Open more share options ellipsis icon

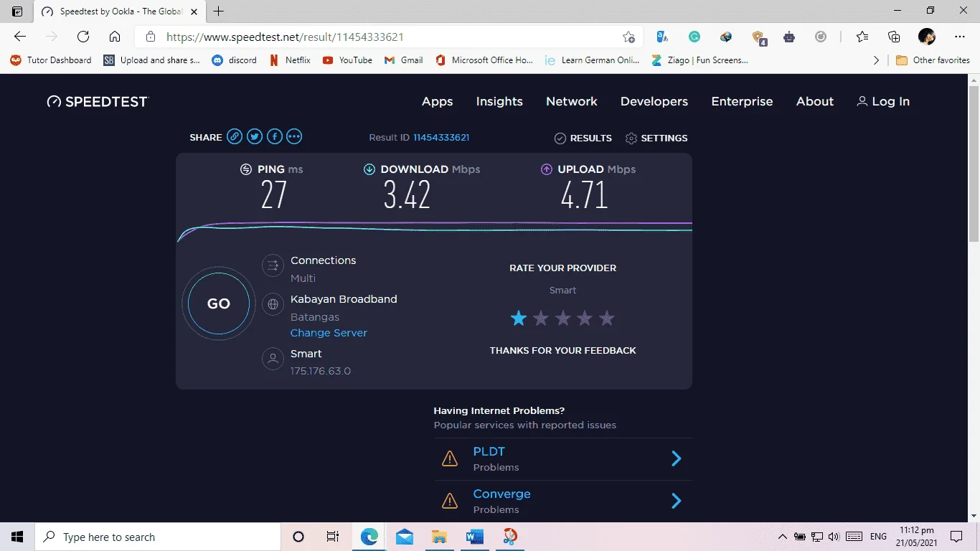coord(294,137)
